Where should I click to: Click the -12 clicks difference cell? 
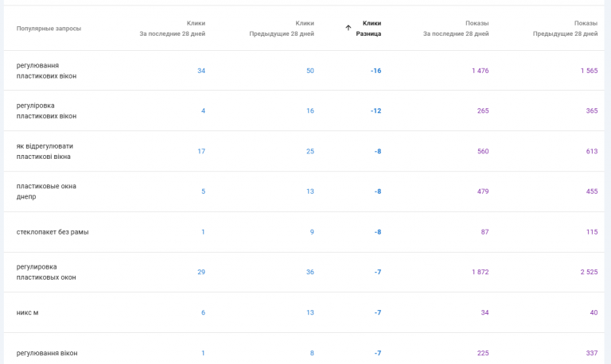point(376,110)
